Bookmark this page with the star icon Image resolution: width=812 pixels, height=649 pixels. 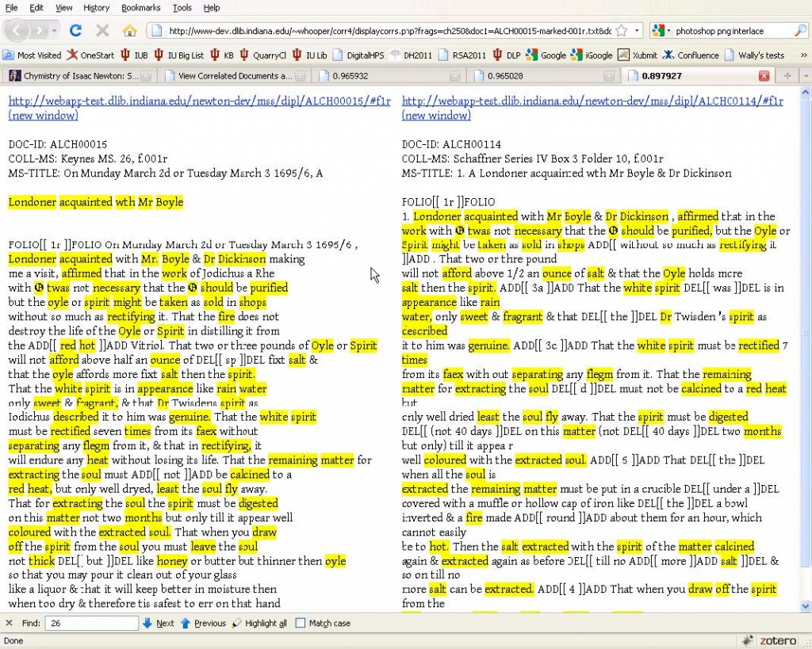(622, 31)
